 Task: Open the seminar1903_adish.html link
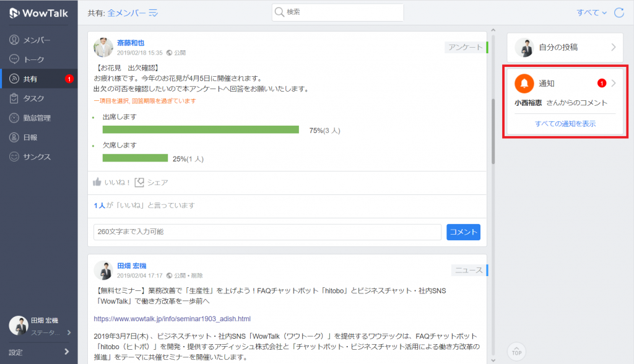click(x=172, y=319)
